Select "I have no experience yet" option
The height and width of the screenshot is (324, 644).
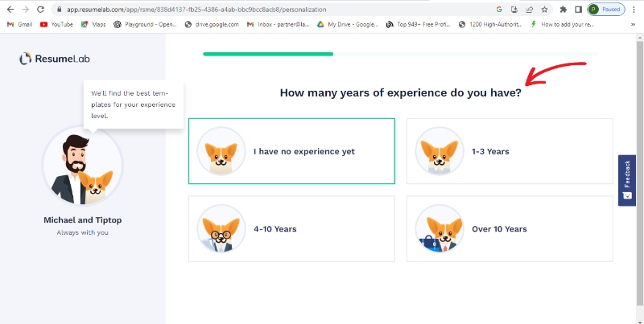click(x=291, y=151)
